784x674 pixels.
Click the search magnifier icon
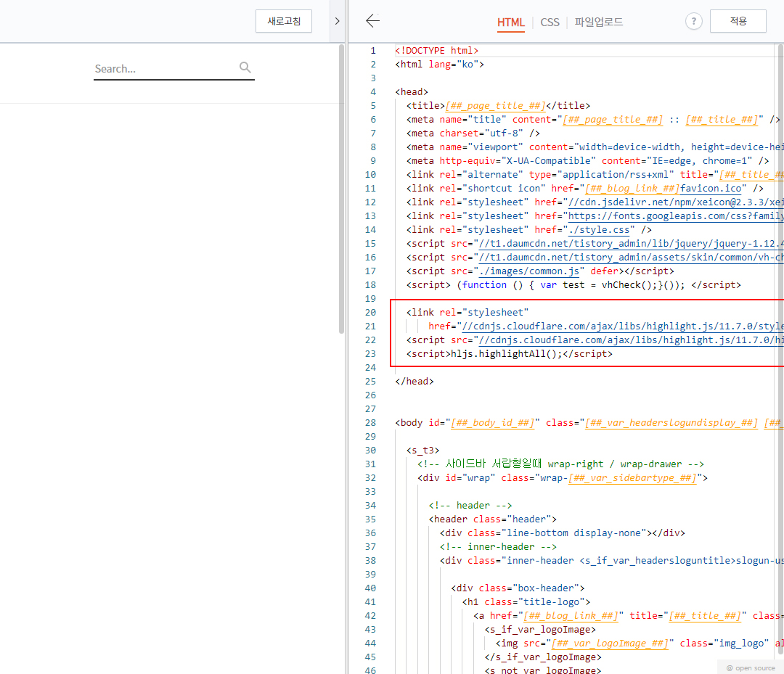coord(245,67)
